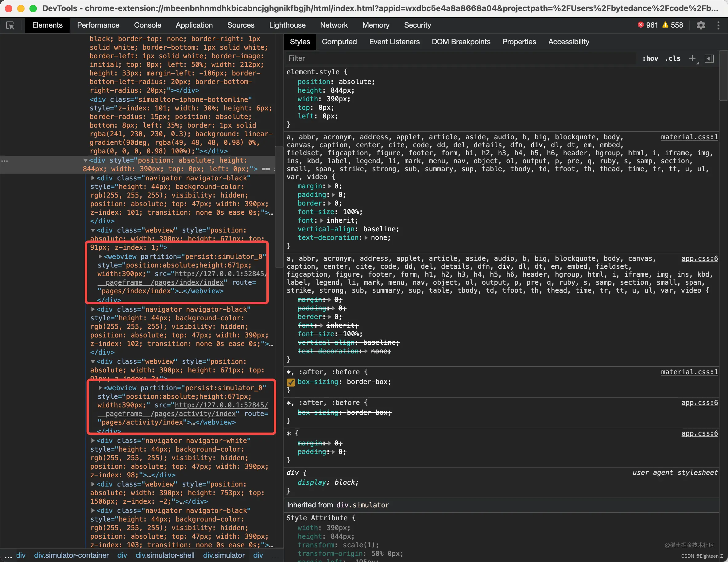
Task: Open the Event Listeners tab
Action: coord(394,42)
